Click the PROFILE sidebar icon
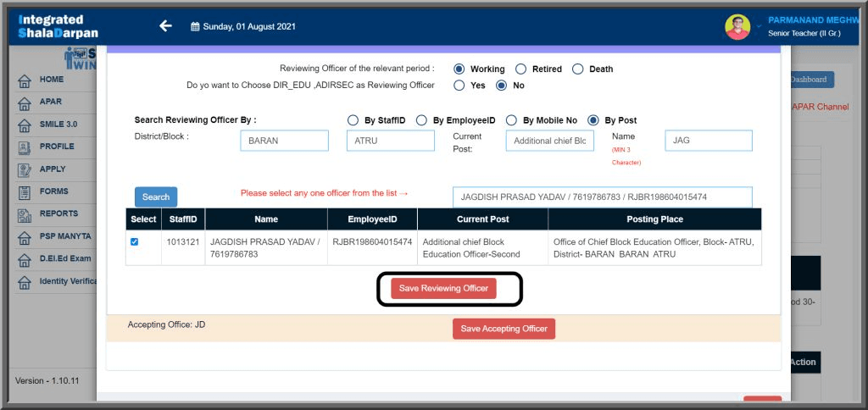Image resolution: width=868 pixels, height=410 pixels. [25, 147]
